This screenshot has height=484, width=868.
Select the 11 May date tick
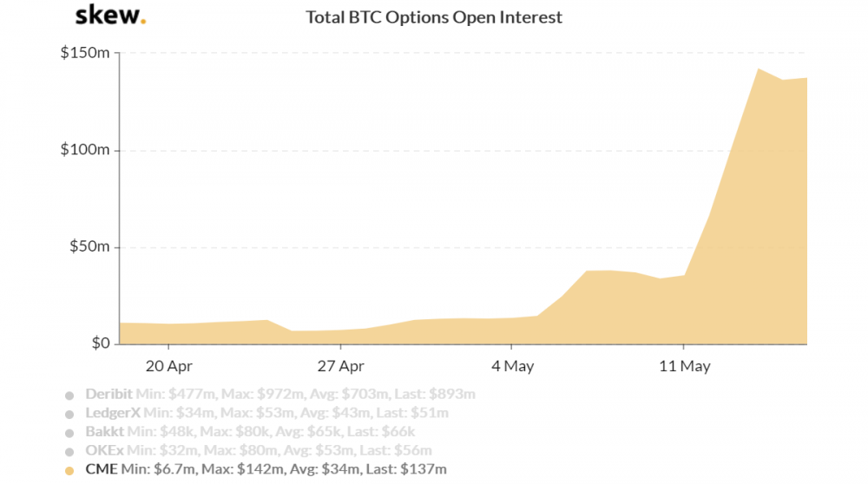683,365
